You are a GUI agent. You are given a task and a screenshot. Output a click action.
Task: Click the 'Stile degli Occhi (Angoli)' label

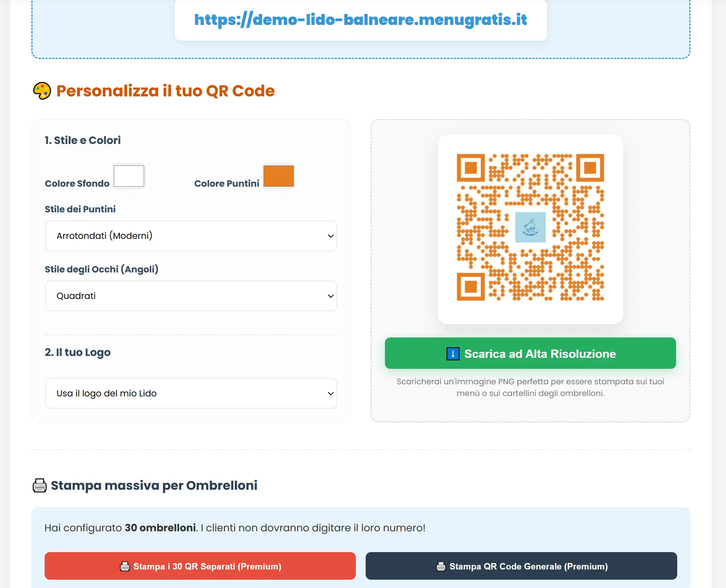101,269
